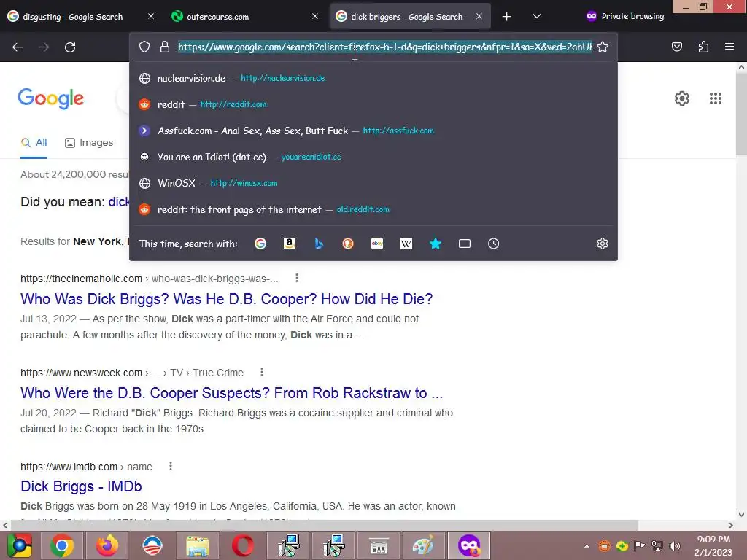Screen dimensions: 747x560
Task: Open Save to Pocket button
Action: (677, 47)
